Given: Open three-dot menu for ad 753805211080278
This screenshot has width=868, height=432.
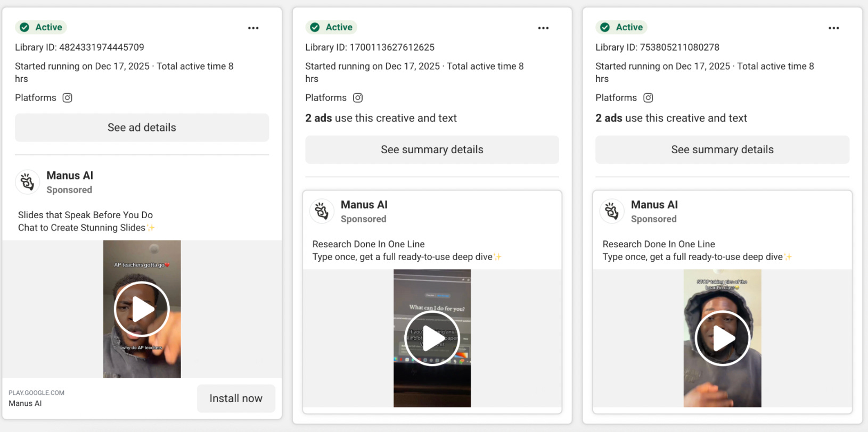Looking at the screenshot, I should coord(834,28).
